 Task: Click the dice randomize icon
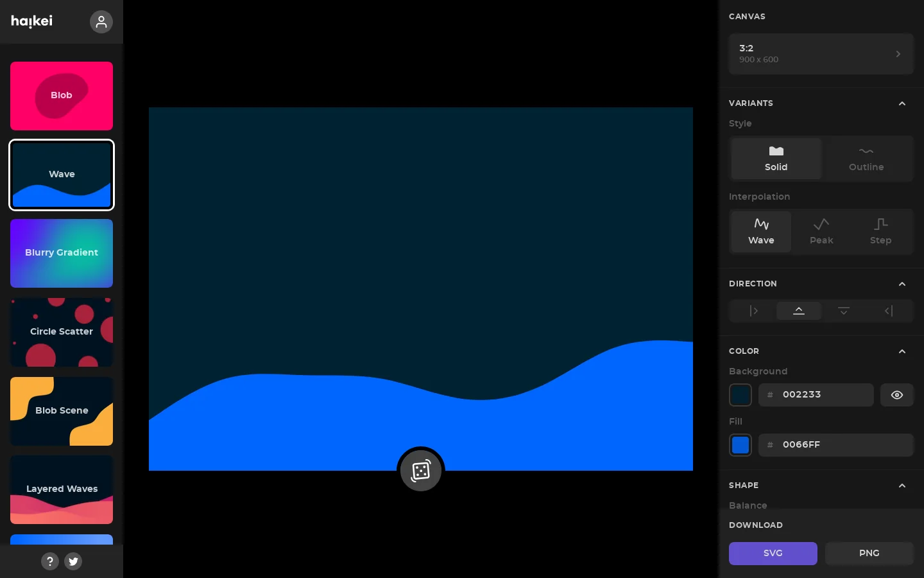[x=421, y=471]
